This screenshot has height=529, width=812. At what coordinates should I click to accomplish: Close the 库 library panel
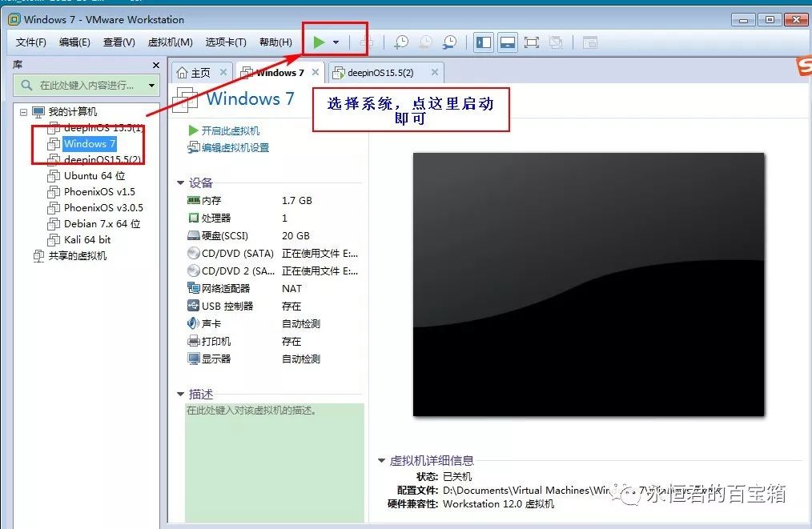click(156, 65)
